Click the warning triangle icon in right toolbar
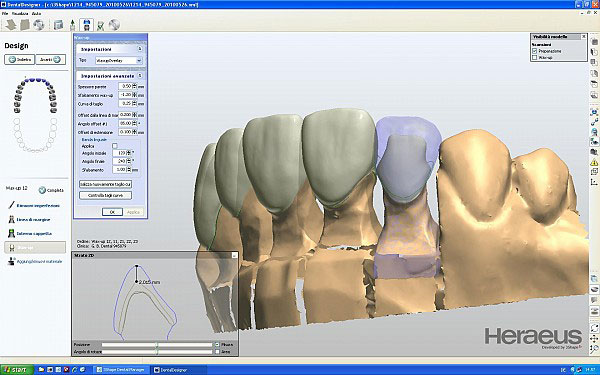The width and height of the screenshot is (600, 375). [594, 162]
